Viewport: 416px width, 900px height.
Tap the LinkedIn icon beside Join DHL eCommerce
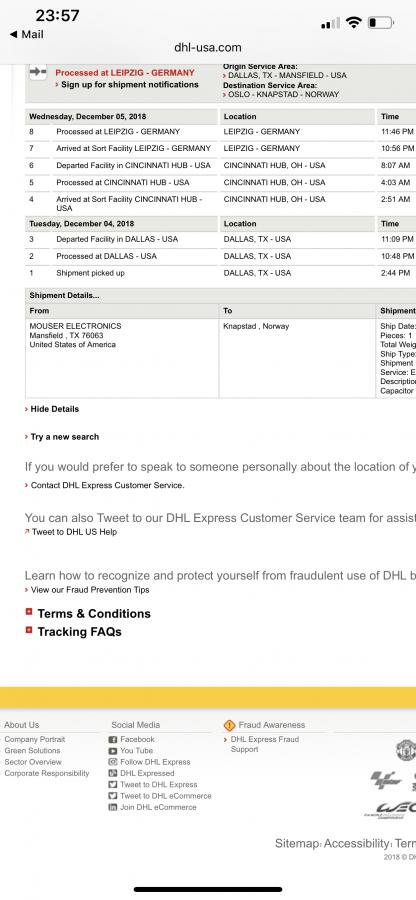[x=113, y=807]
